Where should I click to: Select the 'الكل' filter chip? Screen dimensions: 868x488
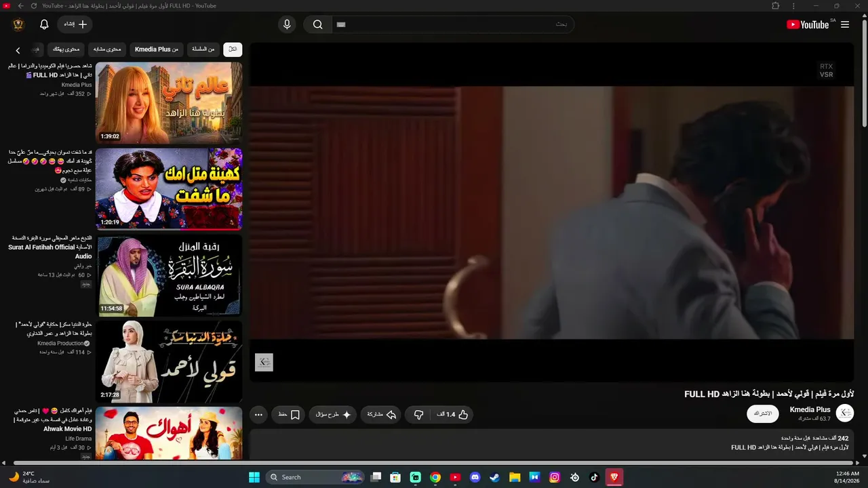pyautogui.click(x=233, y=49)
